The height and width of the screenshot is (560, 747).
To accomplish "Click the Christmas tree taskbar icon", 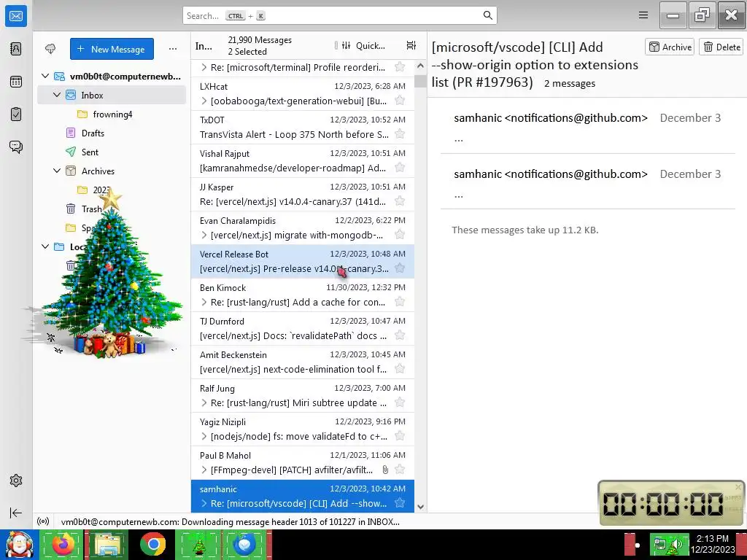I will [x=198, y=544].
